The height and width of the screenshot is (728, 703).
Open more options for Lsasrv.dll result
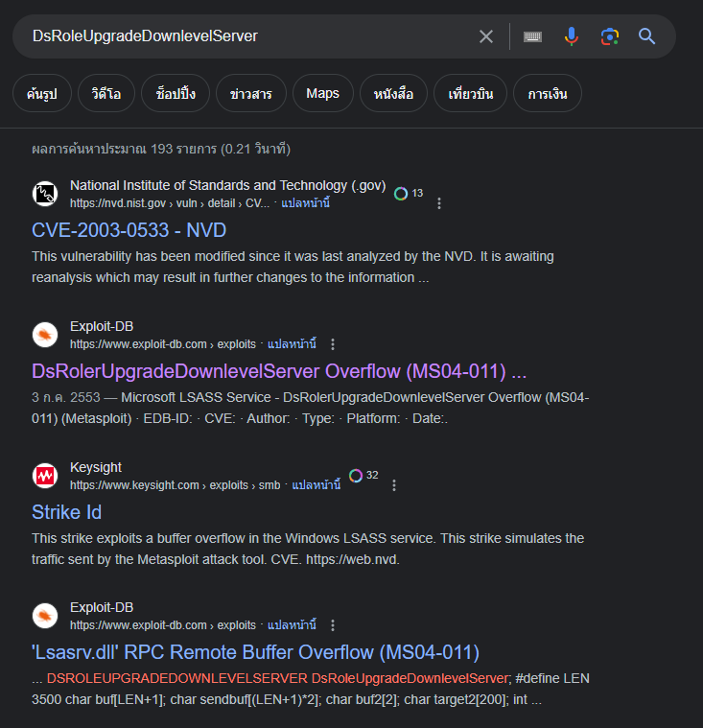pos(333,625)
